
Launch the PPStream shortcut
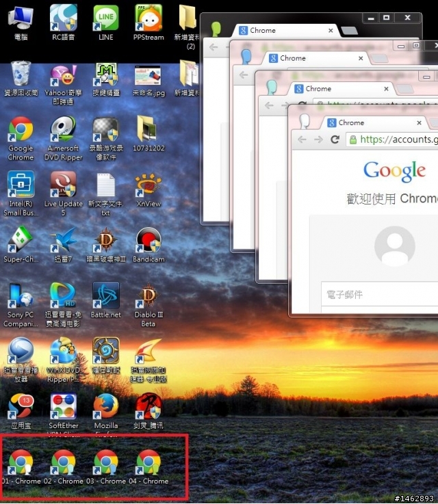[x=149, y=23]
